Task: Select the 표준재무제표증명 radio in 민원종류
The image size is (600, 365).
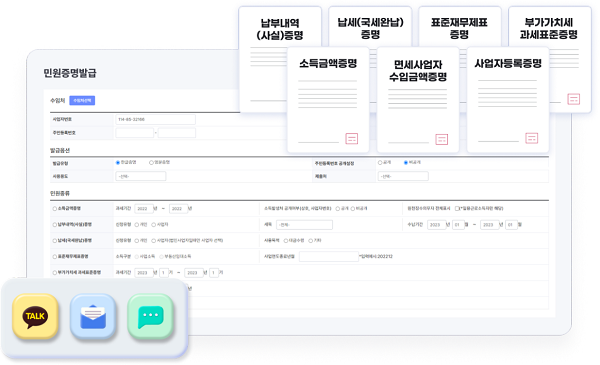Action: 55,257
